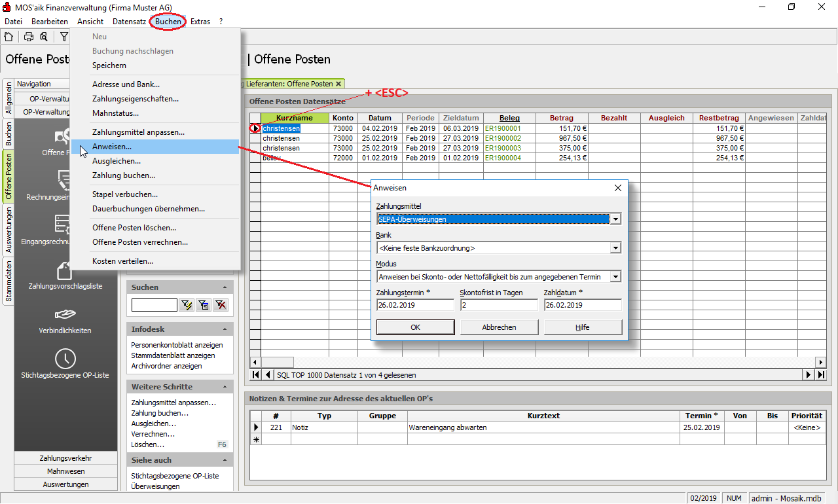Confirm the Anweisen dialog with OK
The width and height of the screenshot is (838, 504).
click(x=415, y=327)
